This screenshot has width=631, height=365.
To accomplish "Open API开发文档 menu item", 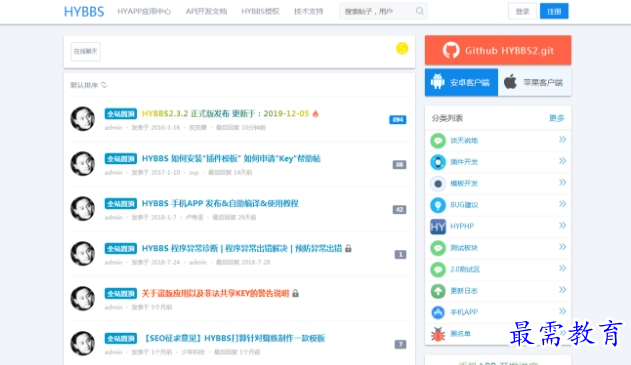I will point(206,11).
